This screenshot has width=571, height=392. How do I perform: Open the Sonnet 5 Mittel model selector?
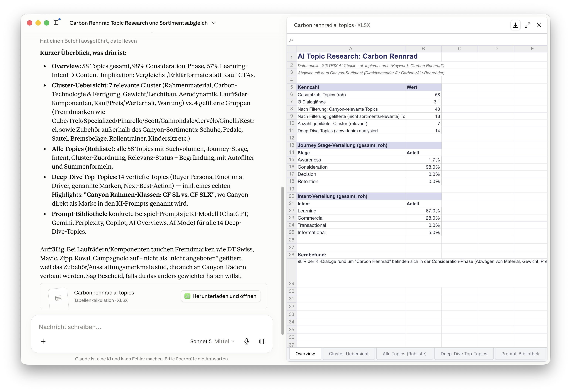pyautogui.click(x=212, y=341)
